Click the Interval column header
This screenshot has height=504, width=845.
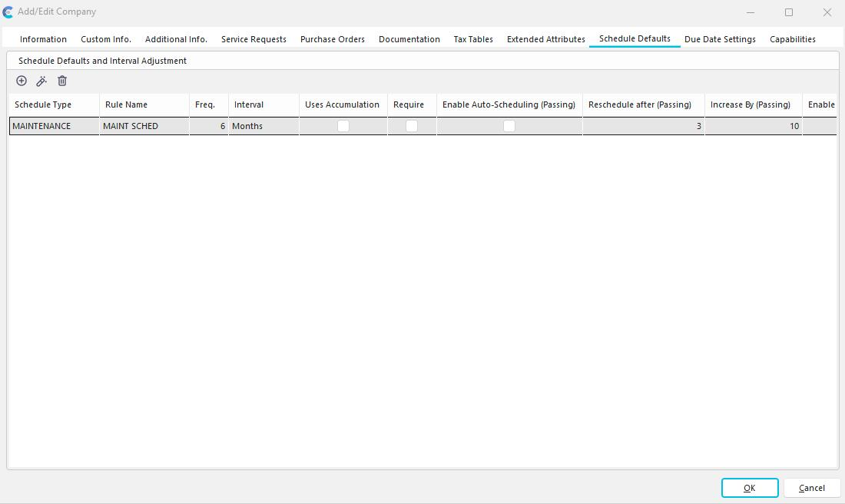click(263, 104)
